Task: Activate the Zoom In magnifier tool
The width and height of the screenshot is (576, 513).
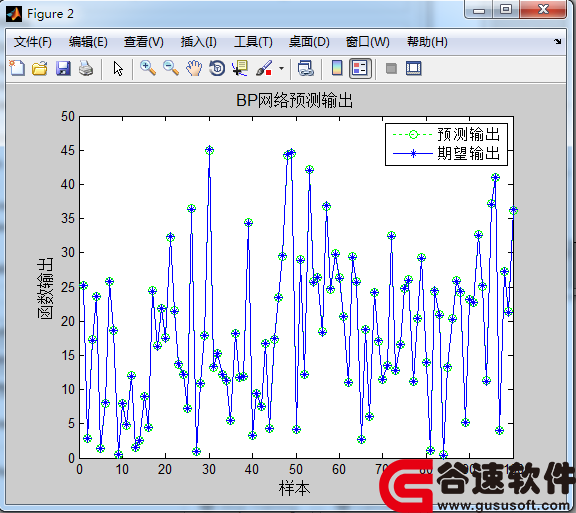Action: pyautogui.click(x=148, y=68)
